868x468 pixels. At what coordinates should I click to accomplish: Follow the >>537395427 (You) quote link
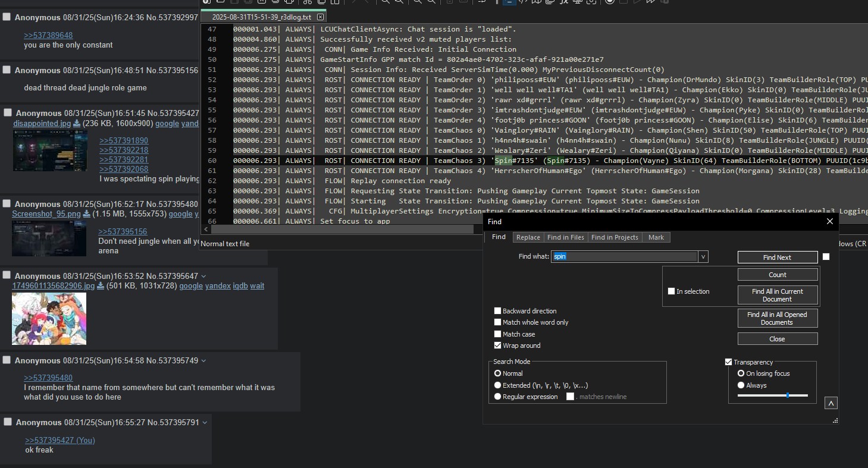(x=60, y=441)
